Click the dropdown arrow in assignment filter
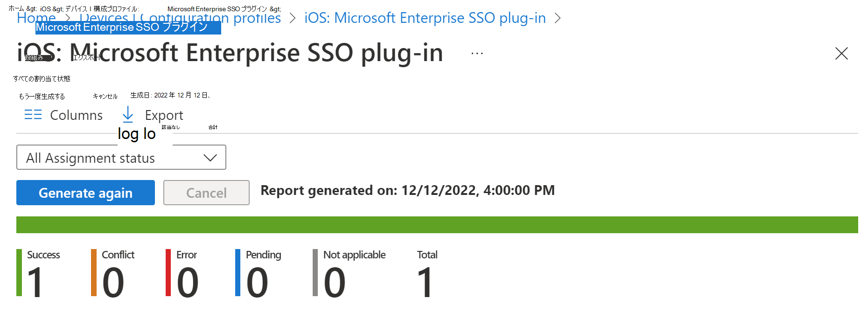The width and height of the screenshot is (868, 319). [210, 158]
